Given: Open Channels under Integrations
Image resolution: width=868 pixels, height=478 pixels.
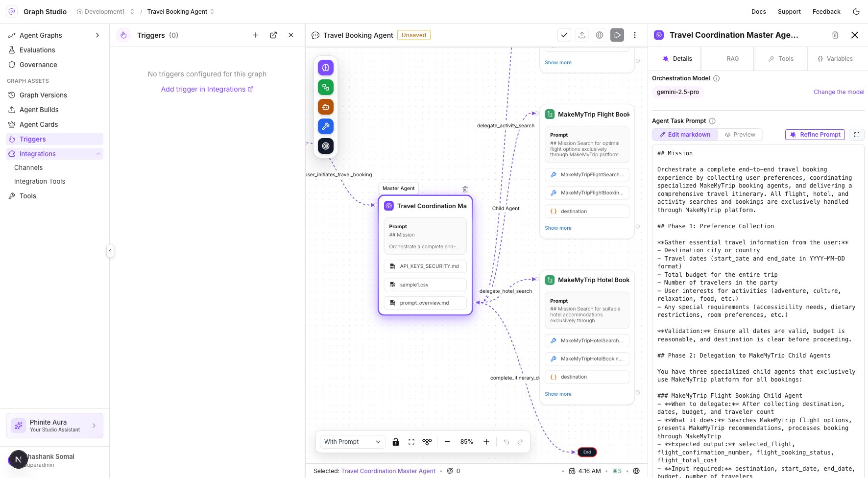Looking at the screenshot, I should pyautogui.click(x=28, y=167).
